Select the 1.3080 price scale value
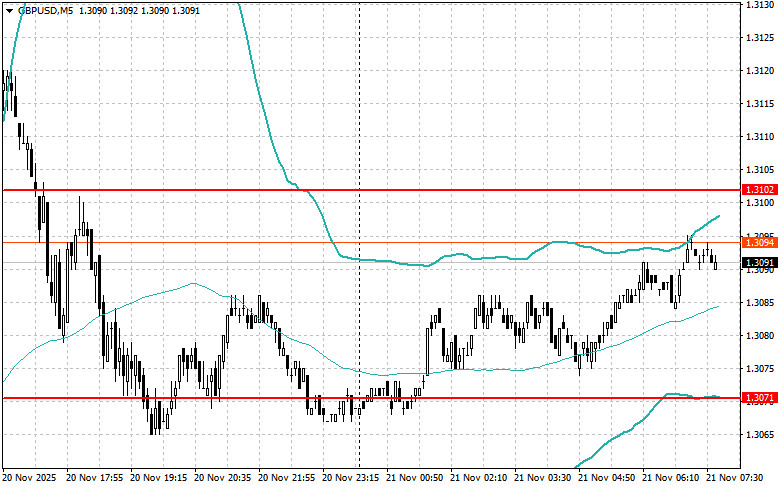 [x=760, y=336]
